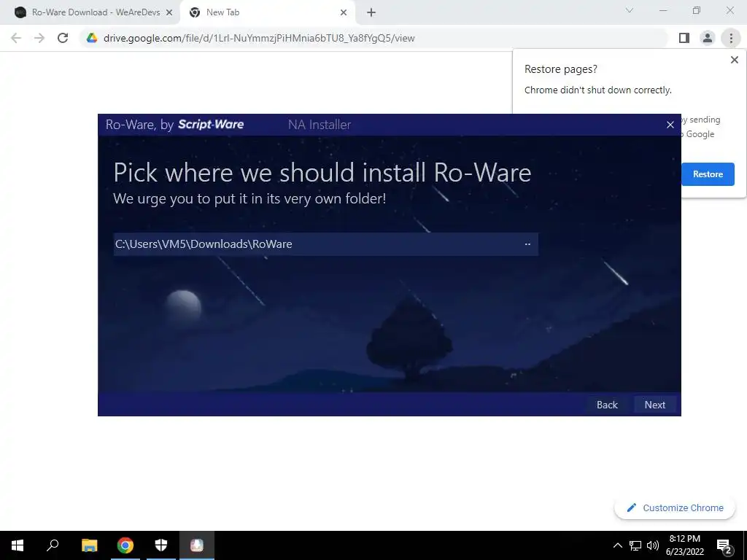Image resolution: width=747 pixels, height=560 pixels.
Task: Dismiss the Restore pages popup
Action: (x=734, y=60)
